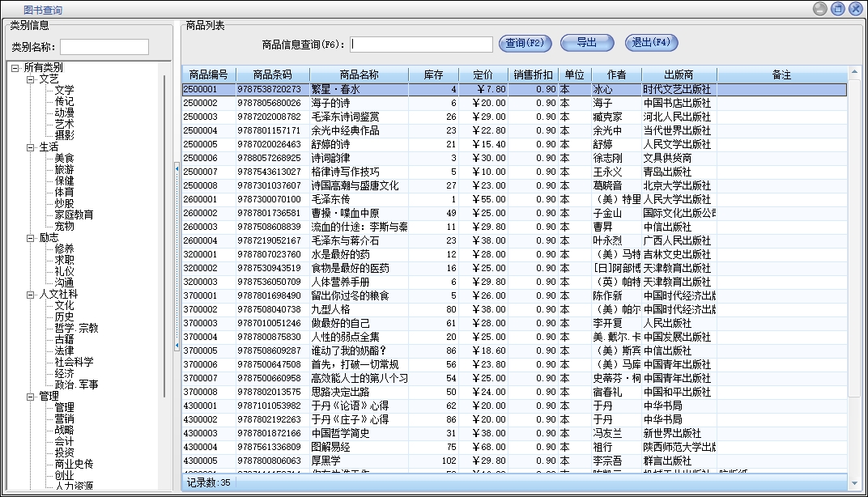Choose the 商业史传 tree item
This screenshot has height=497, width=868.
tap(74, 465)
